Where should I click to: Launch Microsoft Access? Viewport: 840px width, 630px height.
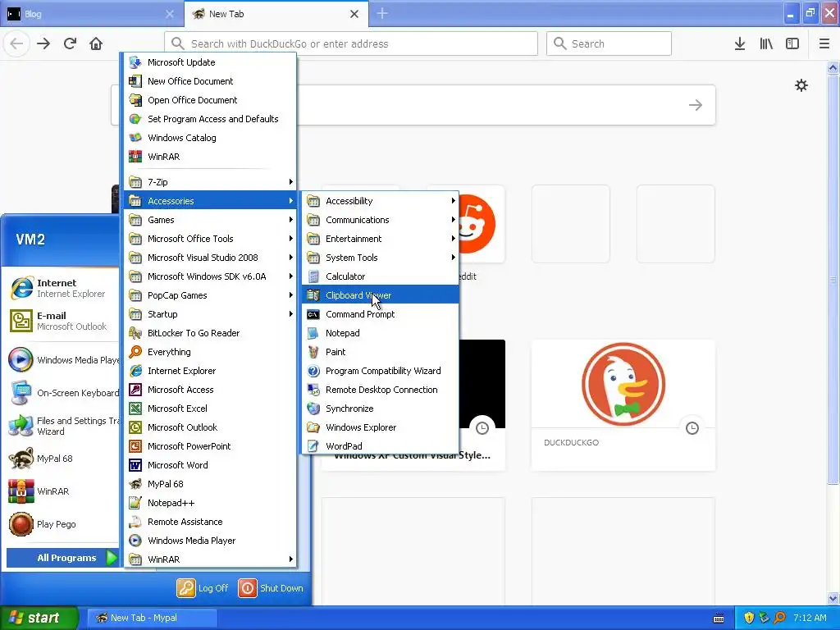(x=210, y=390)
